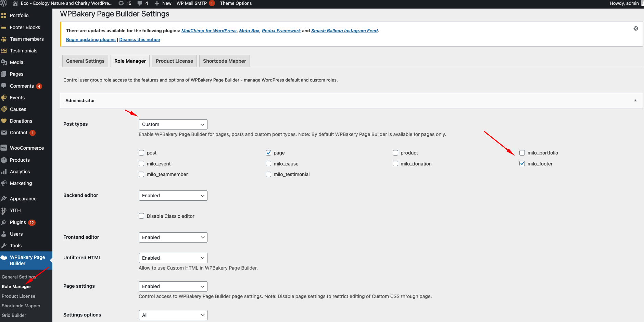
Task: Click the Events megaphone icon in sidebar
Action: (x=4, y=98)
